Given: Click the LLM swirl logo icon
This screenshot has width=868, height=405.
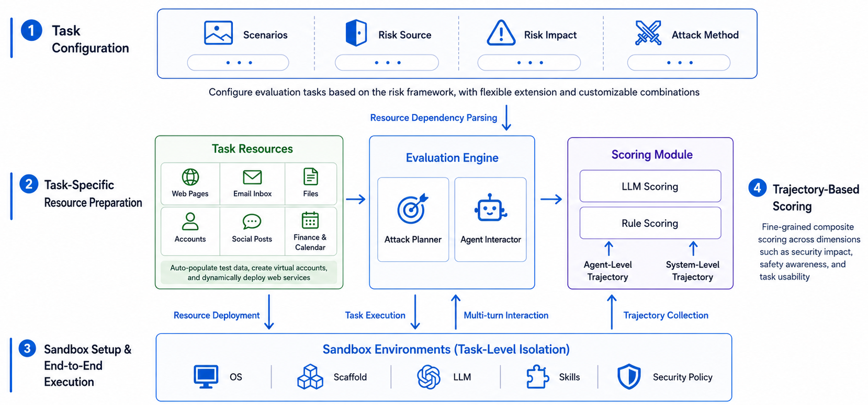Looking at the screenshot, I should pos(429,377).
